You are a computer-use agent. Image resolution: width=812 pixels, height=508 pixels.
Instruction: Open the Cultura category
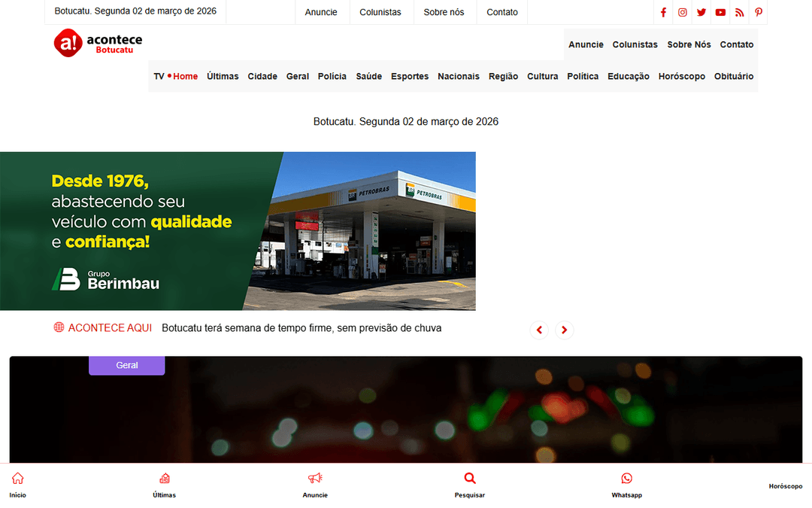click(x=543, y=76)
